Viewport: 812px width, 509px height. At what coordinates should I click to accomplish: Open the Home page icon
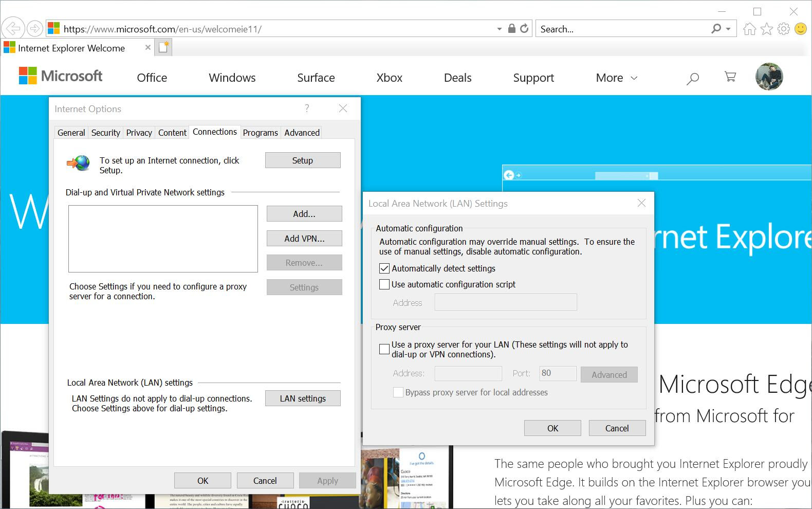click(749, 29)
